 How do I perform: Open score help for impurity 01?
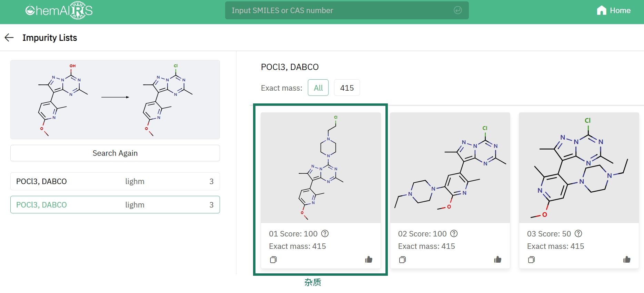[325, 234]
